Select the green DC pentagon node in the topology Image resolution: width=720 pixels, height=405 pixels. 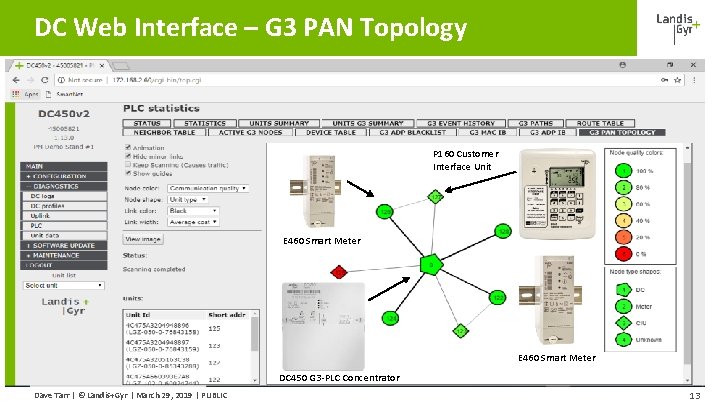click(431, 264)
